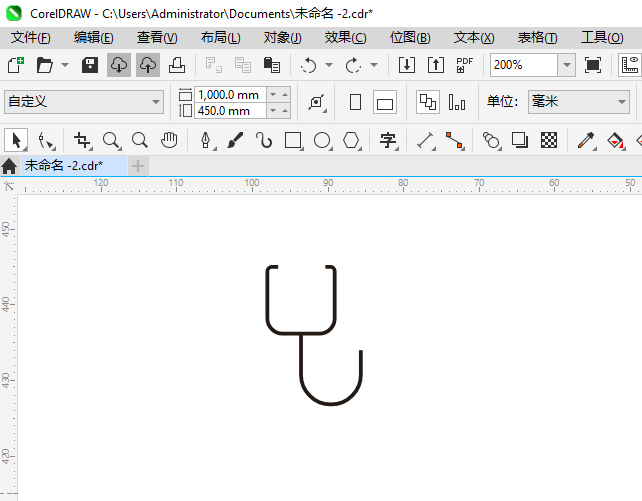Open the zoom level dropdown arrow

[x=567, y=65]
